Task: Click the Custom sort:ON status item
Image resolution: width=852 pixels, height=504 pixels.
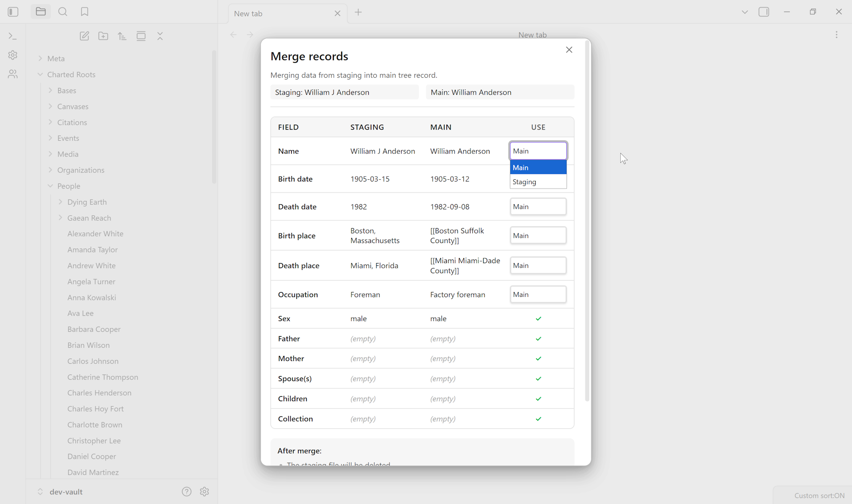Action: (819, 496)
